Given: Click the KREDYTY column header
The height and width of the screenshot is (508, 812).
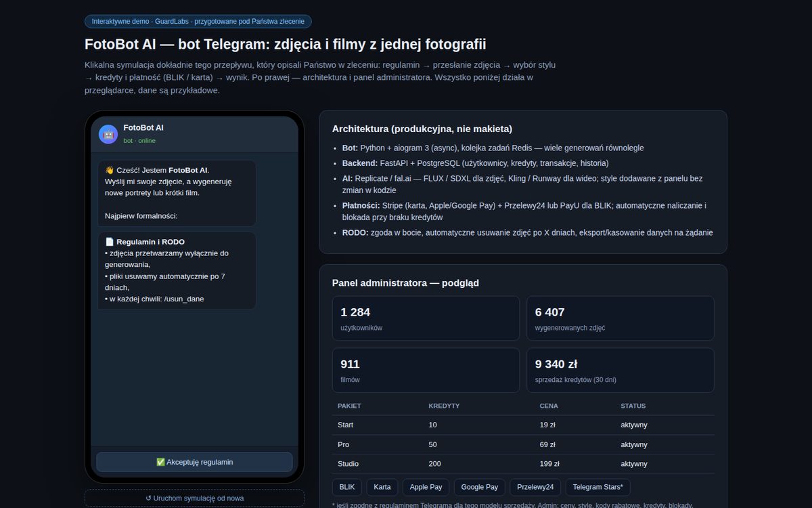Looking at the screenshot, I should tap(444, 406).
